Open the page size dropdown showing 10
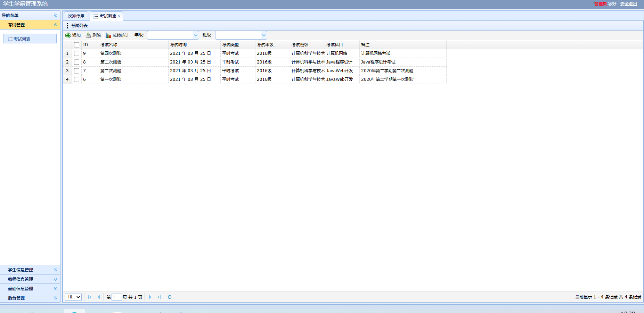 [73, 297]
